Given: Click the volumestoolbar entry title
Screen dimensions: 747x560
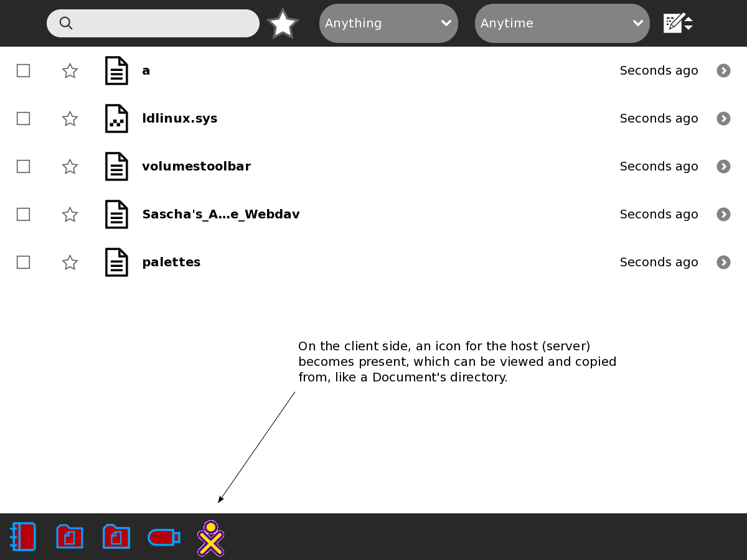Looking at the screenshot, I should pos(196,166).
